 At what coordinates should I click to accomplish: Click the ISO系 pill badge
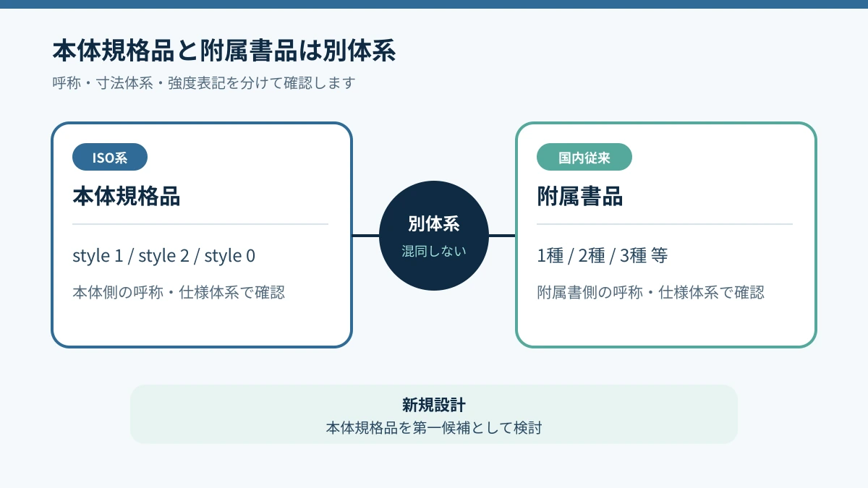click(x=110, y=157)
